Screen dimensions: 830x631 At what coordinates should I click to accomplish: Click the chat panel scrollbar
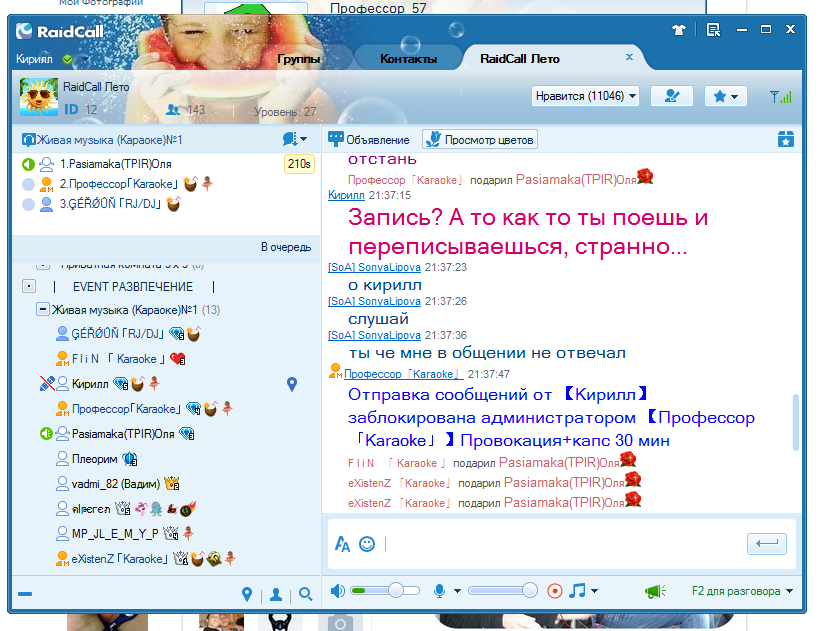point(795,422)
